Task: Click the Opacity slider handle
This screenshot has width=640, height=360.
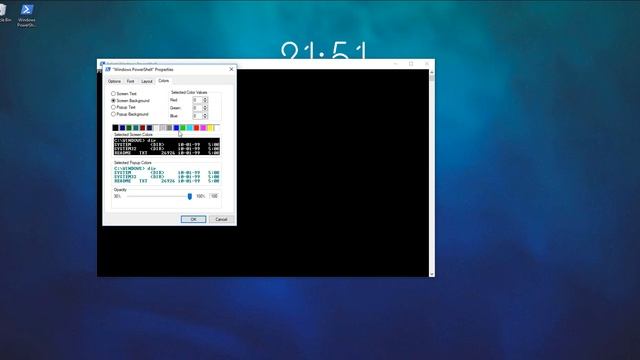Action: (x=189, y=196)
